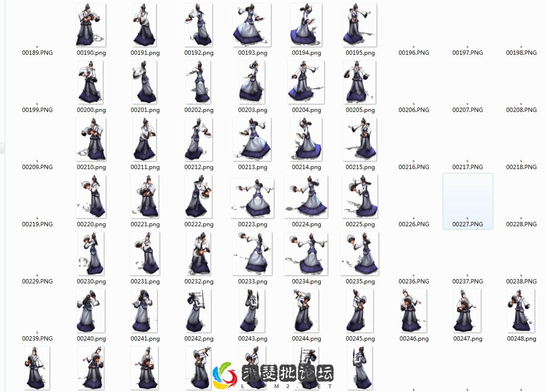Open the image 00193.png
The height and width of the screenshot is (392, 546).
(x=252, y=25)
